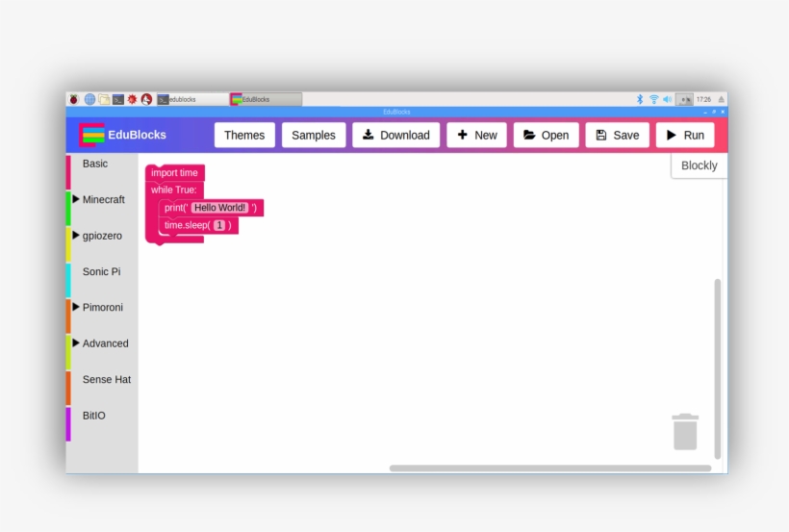Run the program

point(685,135)
